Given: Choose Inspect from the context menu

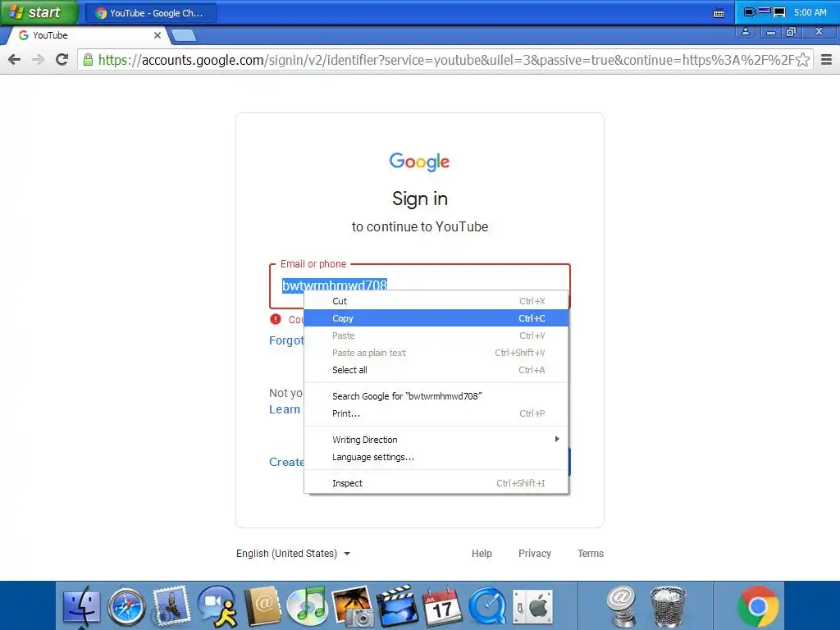Looking at the screenshot, I should click(436, 482).
